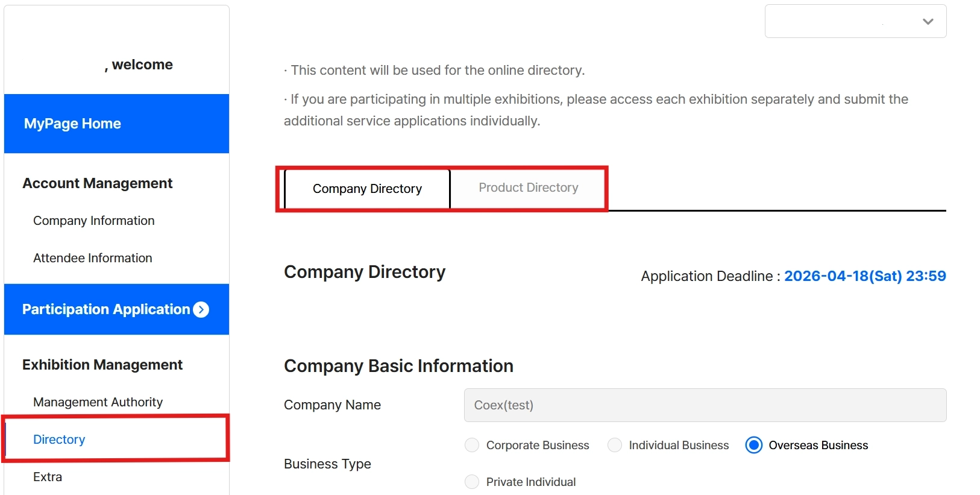Viewport: 980px width, 495px height.
Task: Click the Participation Application arrow icon
Action: click(x=201, y=309)
